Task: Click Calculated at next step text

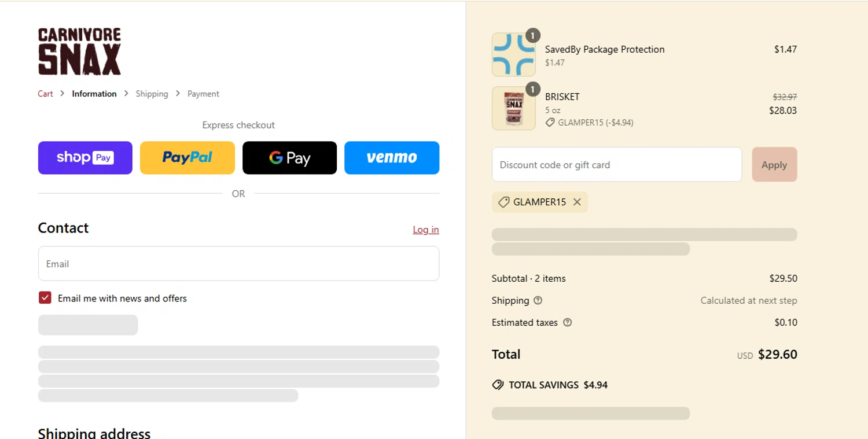Action: (x=749, y=300)
